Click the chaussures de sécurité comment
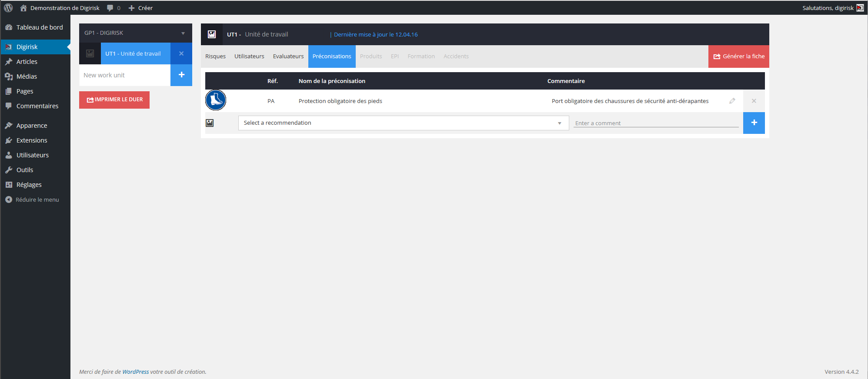The image size is (868, 379). [630, 101]
